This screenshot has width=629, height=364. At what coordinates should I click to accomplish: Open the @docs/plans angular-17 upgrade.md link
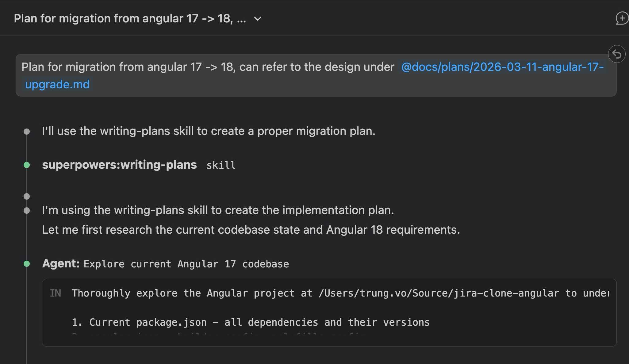click(502, 67)
